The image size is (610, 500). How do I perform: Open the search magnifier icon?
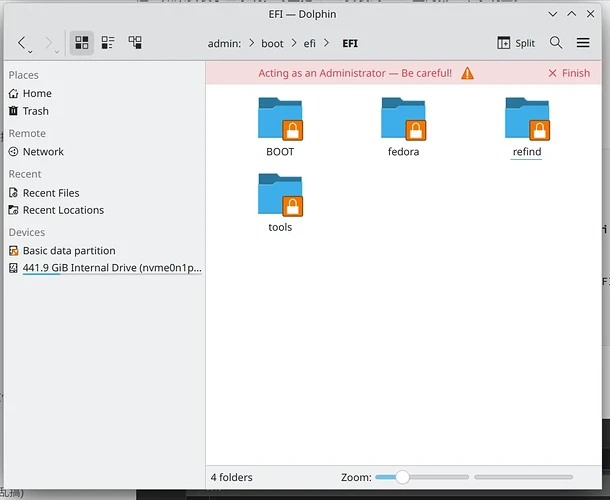(556, 43)
